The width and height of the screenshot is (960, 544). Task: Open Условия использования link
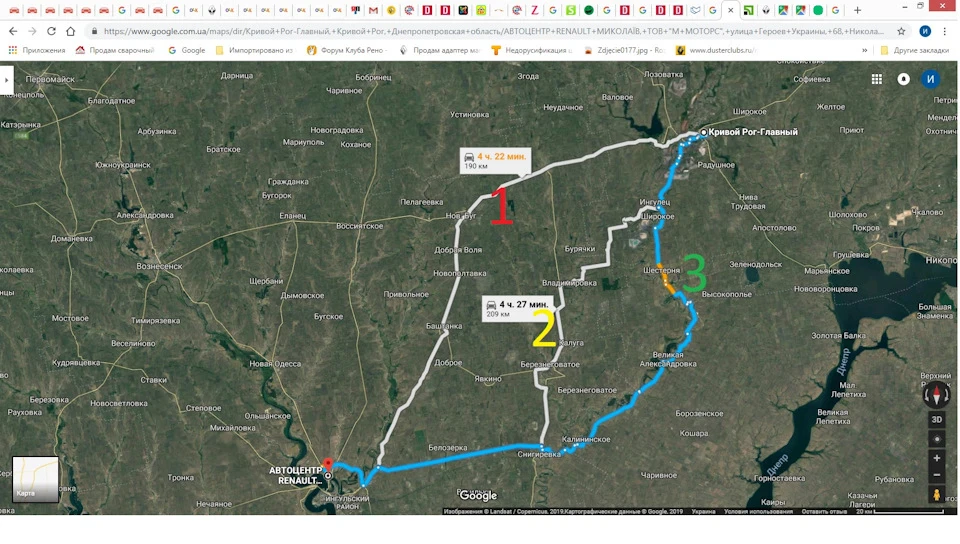click(x=758, y=511)
